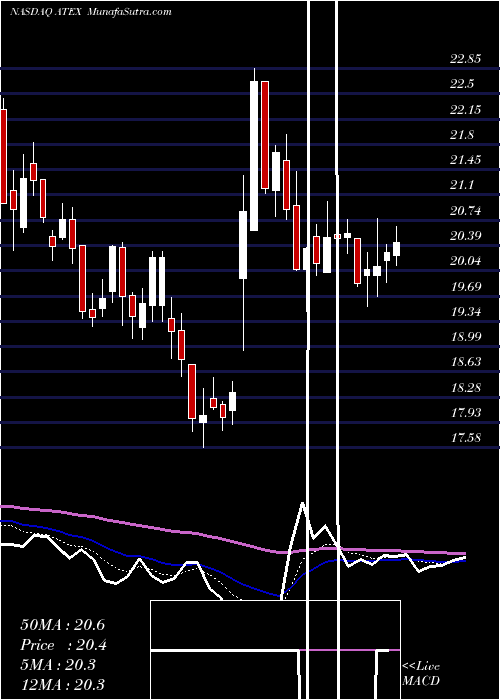This screenshot has width=500, height=700.
Task: Click the large red candlestick beside the peak
Action: pyautogui.click(x=265, y=135)
